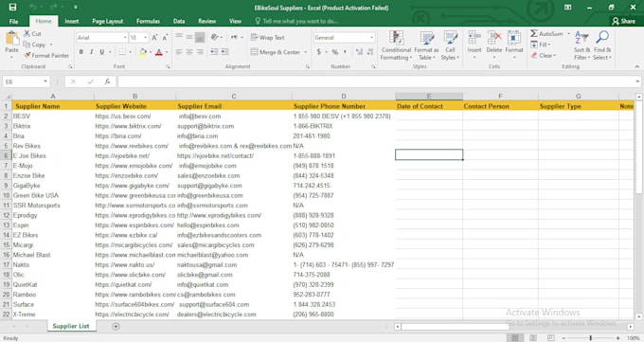This screenshot has height=342, width=644.
Task: Apply red font color
Action: [159, 52]
